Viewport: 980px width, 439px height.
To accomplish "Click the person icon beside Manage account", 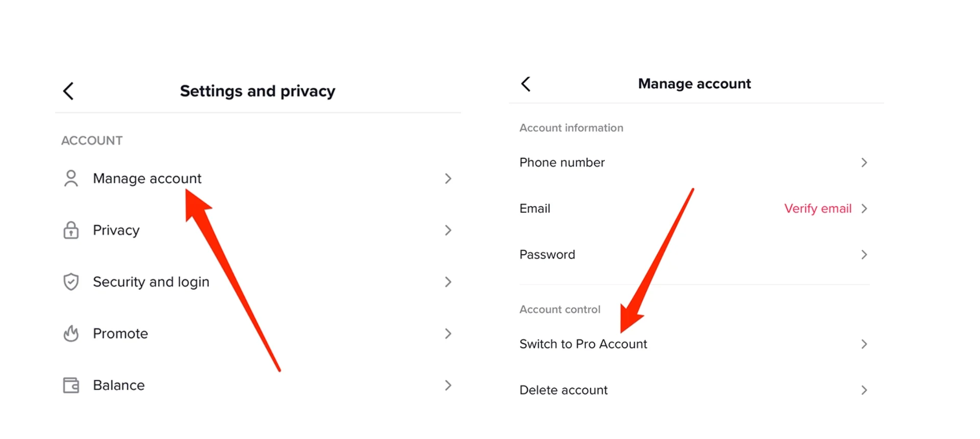I will click(x=71, y=179).
